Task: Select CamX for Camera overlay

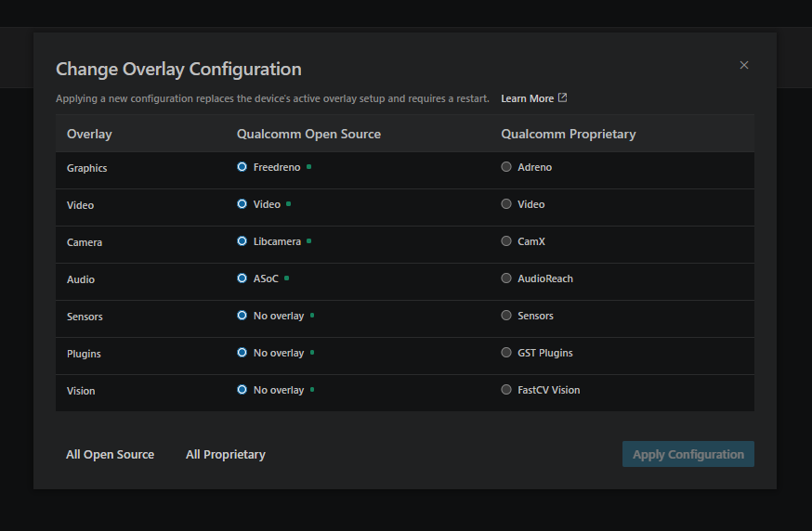Action: (x=506, y=241)
